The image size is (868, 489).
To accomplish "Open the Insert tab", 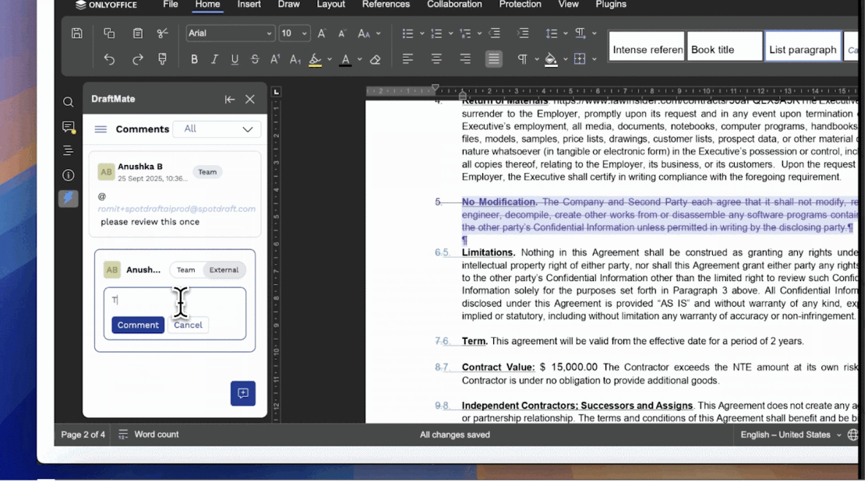I will coord(249,5).
